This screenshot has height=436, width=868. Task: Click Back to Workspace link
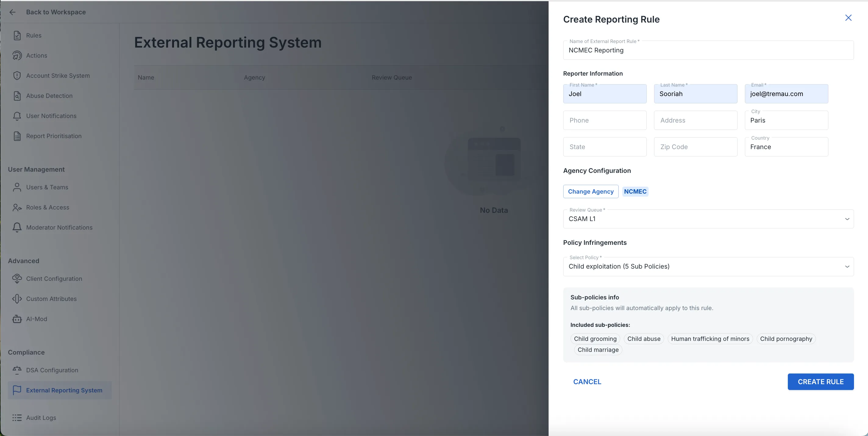click(x=56, y=12)
